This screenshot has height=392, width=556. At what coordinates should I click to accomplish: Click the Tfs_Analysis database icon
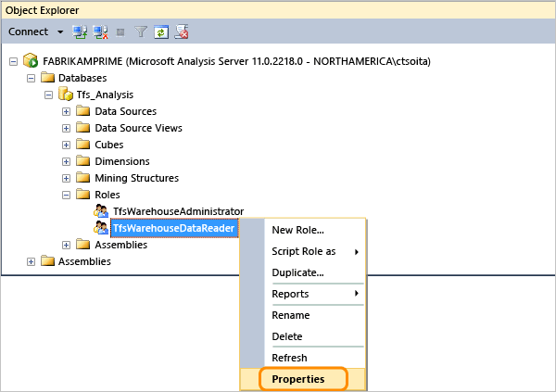point(65,95)
